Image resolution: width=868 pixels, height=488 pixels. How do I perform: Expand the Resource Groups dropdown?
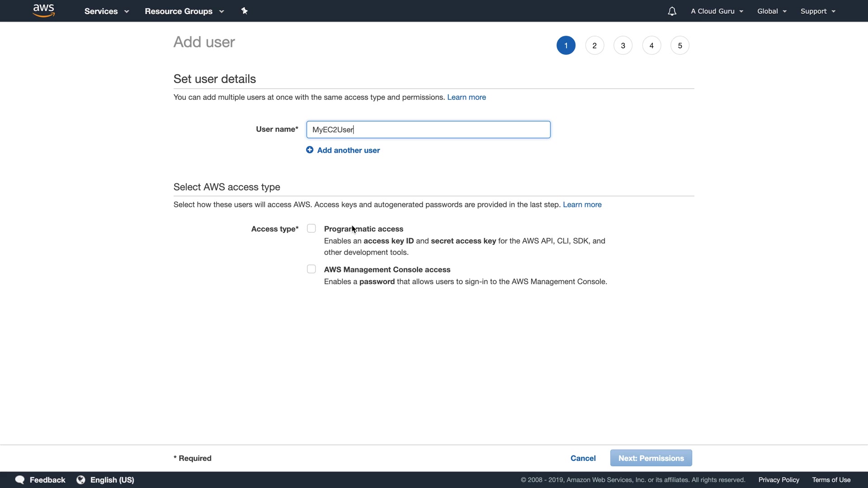point(184,11)
